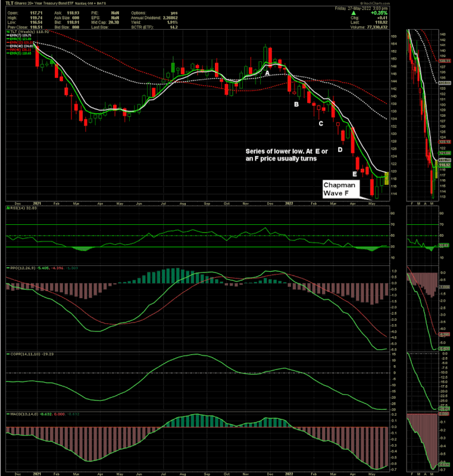Click the green line swatch beside EMA(9)
Viewport: 453px width, 476px height.
(x=8, y=39)
